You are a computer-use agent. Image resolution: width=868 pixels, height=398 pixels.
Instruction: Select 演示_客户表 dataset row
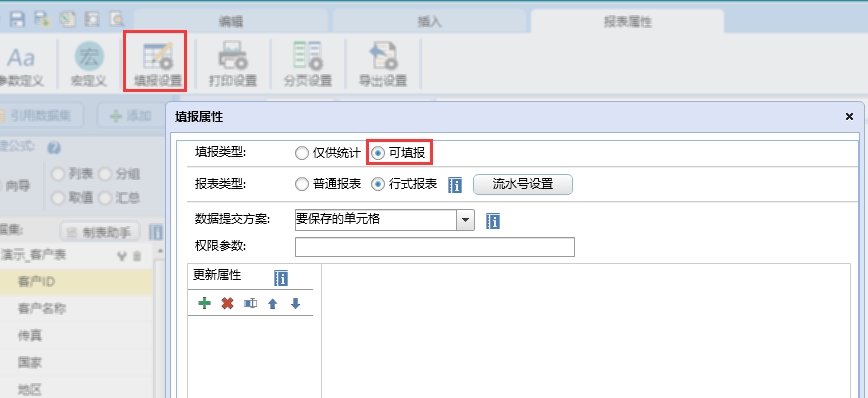point(76,256)
